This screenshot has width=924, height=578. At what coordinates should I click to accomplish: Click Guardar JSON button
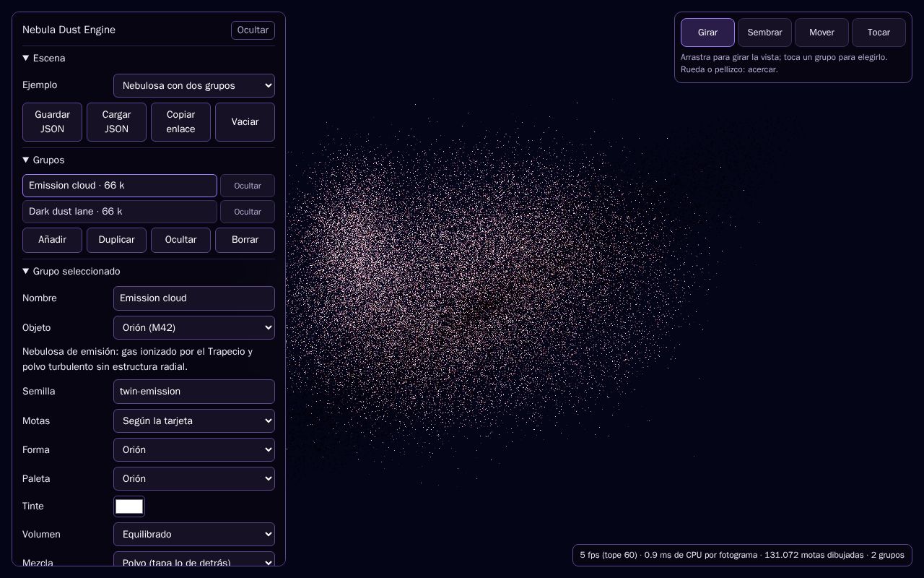(x=52, y=122)
